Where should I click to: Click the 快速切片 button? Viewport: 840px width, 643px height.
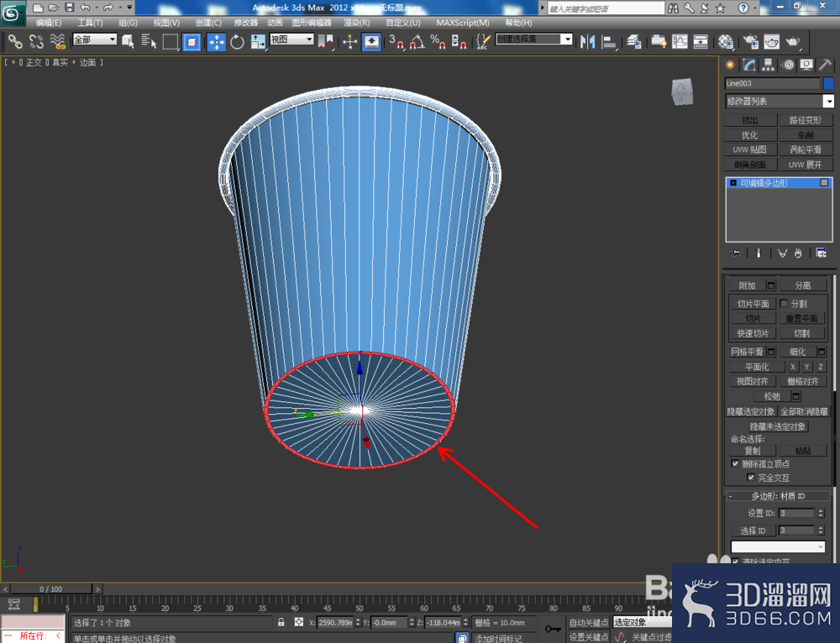tap(753, 333)
